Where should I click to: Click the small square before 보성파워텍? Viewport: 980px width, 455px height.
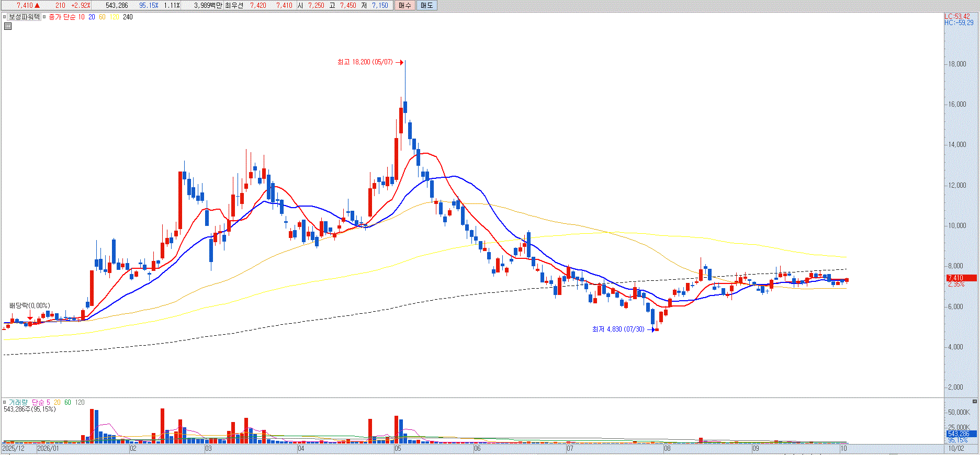pos(5,17)
